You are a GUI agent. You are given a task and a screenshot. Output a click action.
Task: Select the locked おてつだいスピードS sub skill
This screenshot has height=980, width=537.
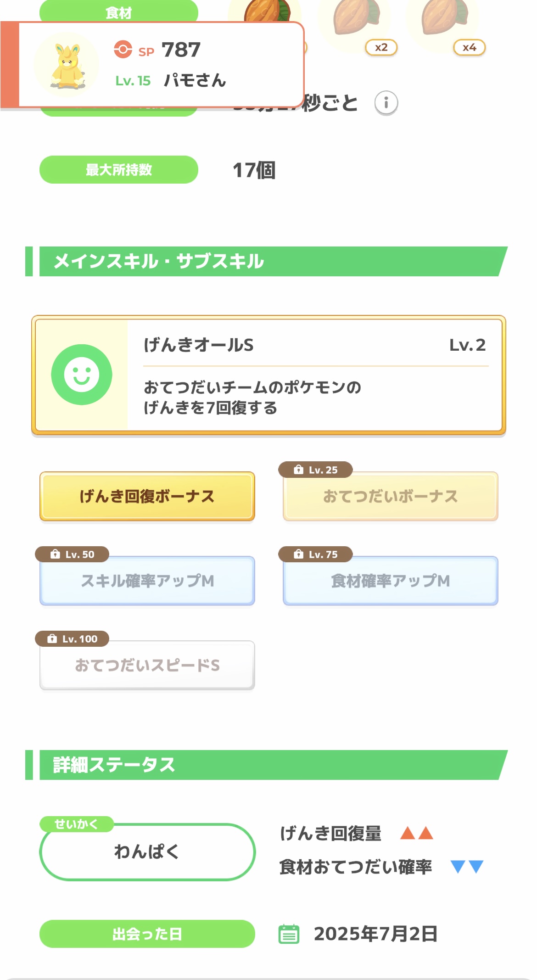[147, 665]
